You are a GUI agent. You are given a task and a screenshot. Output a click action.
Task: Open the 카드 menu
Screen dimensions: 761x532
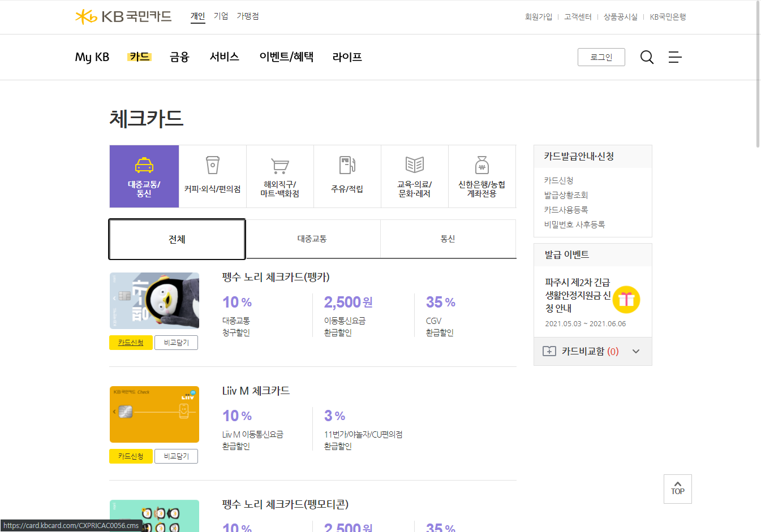tap(139, 57)
